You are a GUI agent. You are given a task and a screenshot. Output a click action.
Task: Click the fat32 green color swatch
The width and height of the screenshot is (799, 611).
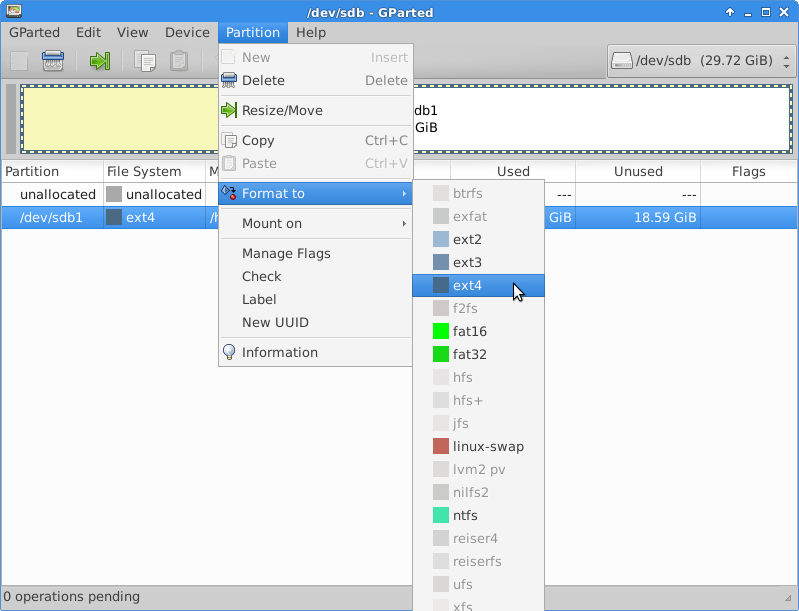tap(441, 354)
